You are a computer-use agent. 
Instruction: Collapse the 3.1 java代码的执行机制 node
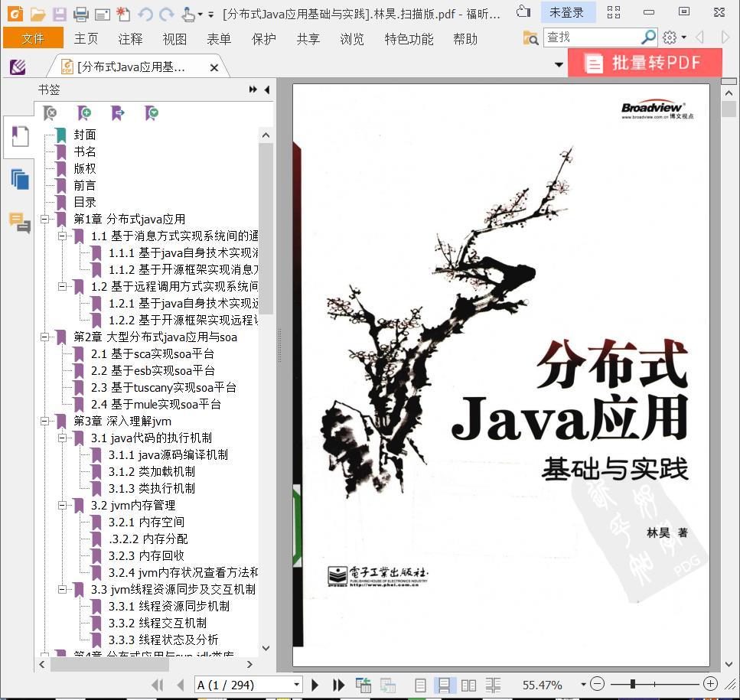coord(62,438)
